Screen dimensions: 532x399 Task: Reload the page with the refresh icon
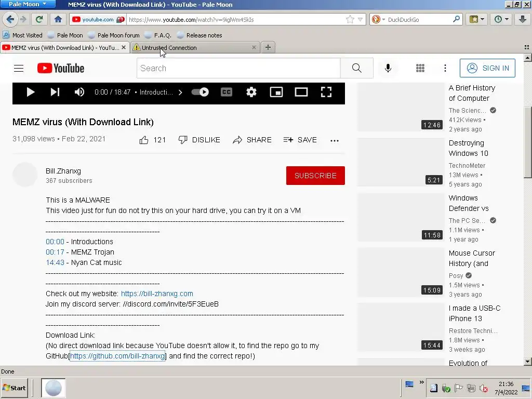(x=39, y=19)
